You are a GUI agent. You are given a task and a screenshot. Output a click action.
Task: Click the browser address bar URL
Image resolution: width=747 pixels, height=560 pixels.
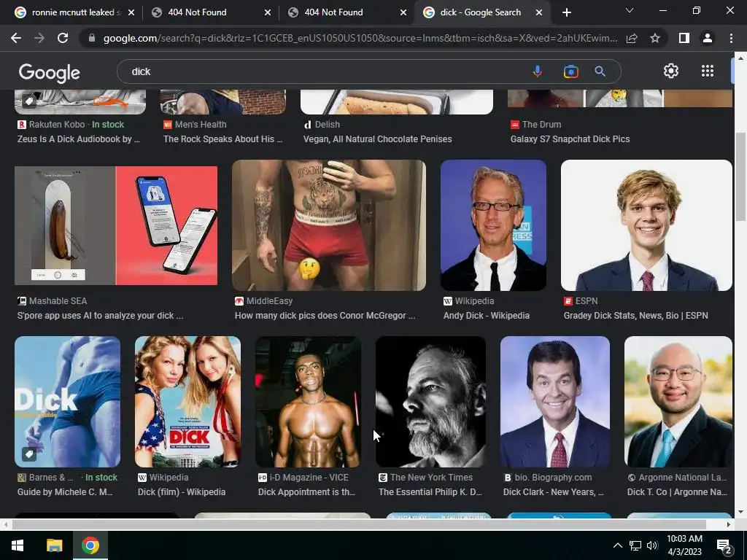click(360, 38)
